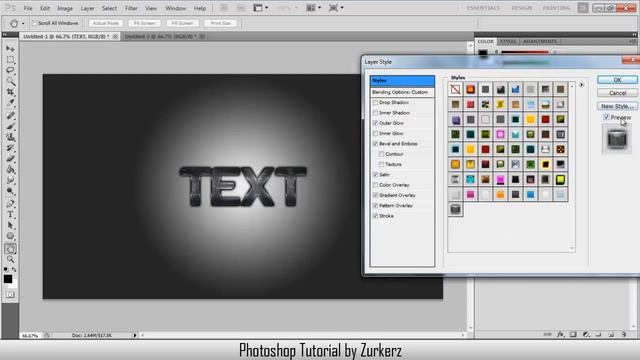Select the Quick Selection tool
This screenshot has height=360, width=640.
click(10, 81)
